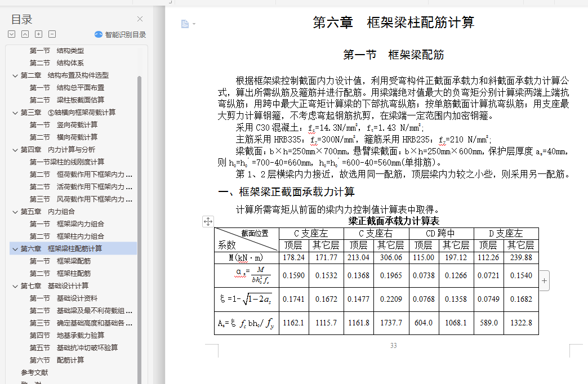Click the outline panel vertical scrollbar
This screenshot has width=588, height=384.
[x=140, y=230]
